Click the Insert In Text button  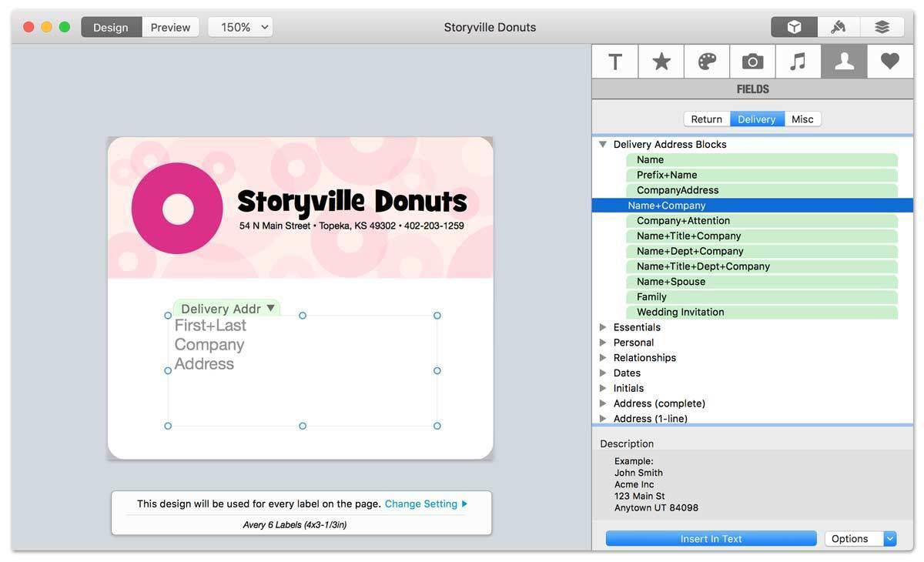point(711,539)
